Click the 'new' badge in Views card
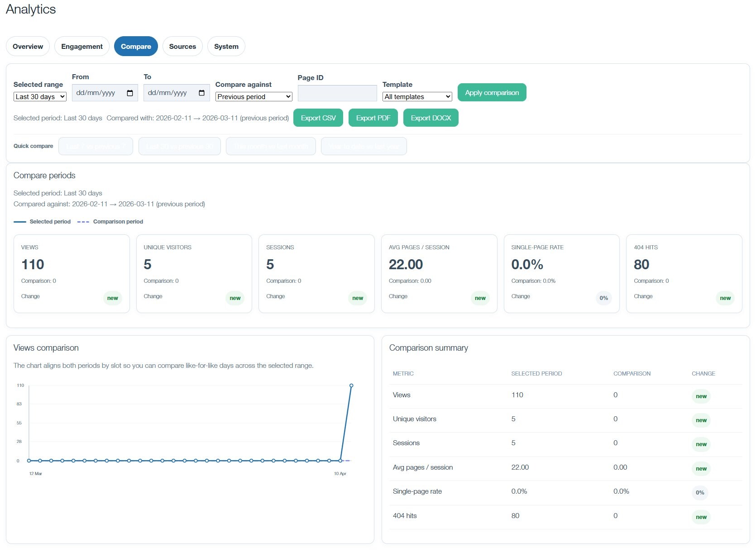 click(112, 298)
